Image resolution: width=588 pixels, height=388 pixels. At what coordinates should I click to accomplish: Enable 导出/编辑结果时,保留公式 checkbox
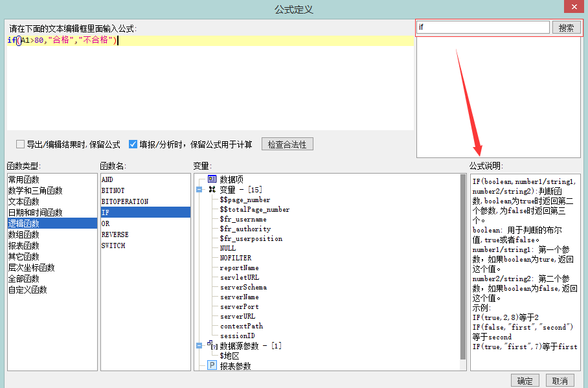[x=20, y=144]
